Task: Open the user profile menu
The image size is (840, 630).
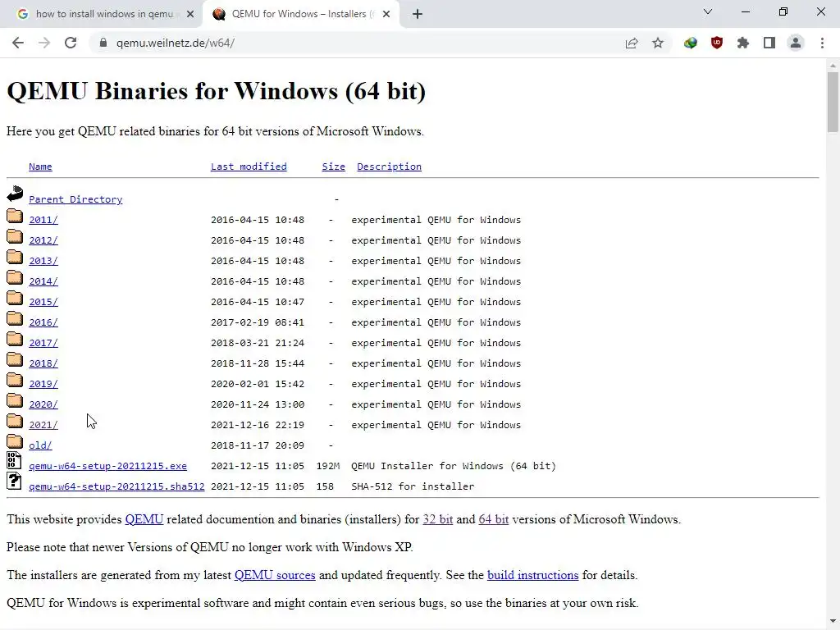Action: [796, 43]
